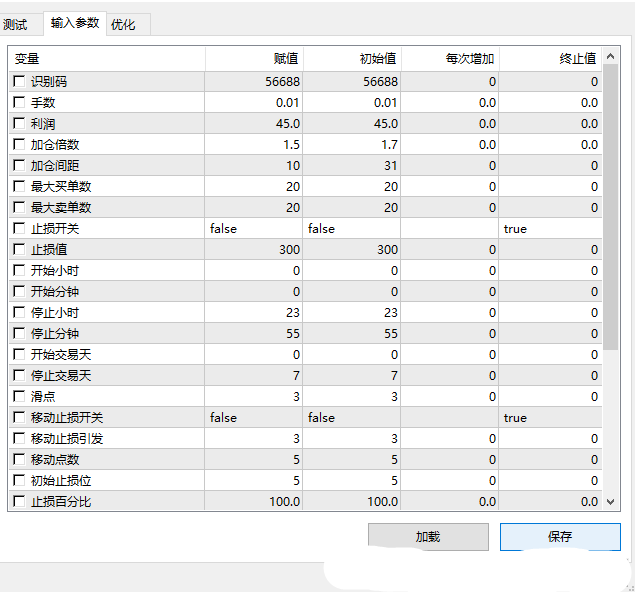Click the scrollbar up arrow
The image size is (635, 592).
pyautogui.click(x=612, y=58)
